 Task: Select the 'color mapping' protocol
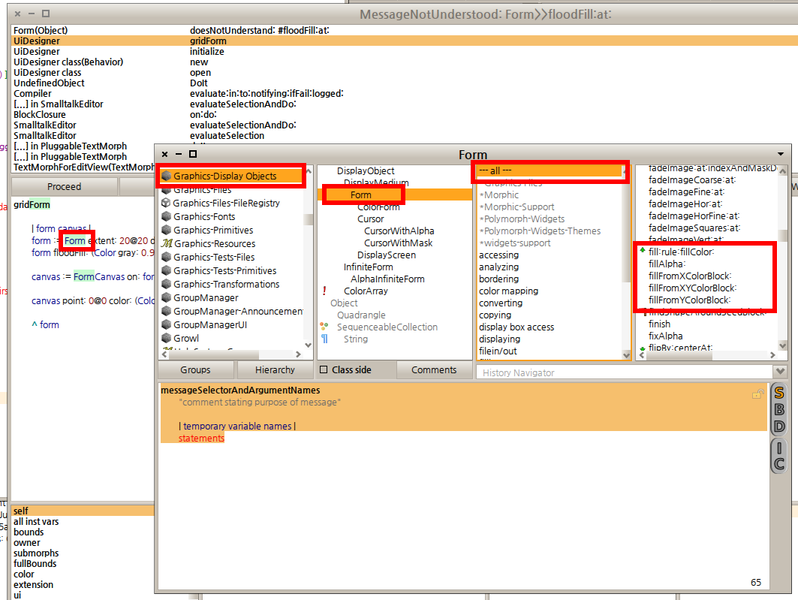(x=507, y=291)
